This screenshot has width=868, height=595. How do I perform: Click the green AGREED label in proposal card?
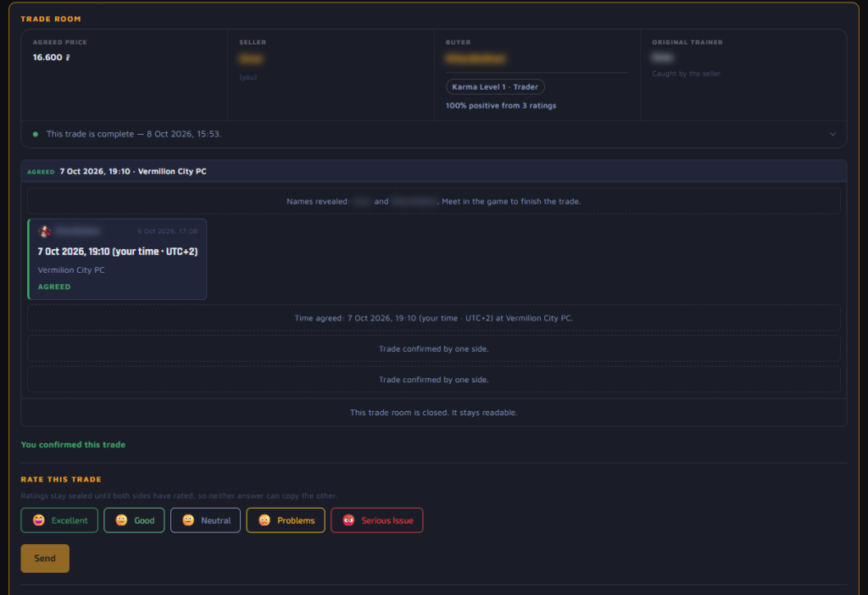[x=54, y=286]
